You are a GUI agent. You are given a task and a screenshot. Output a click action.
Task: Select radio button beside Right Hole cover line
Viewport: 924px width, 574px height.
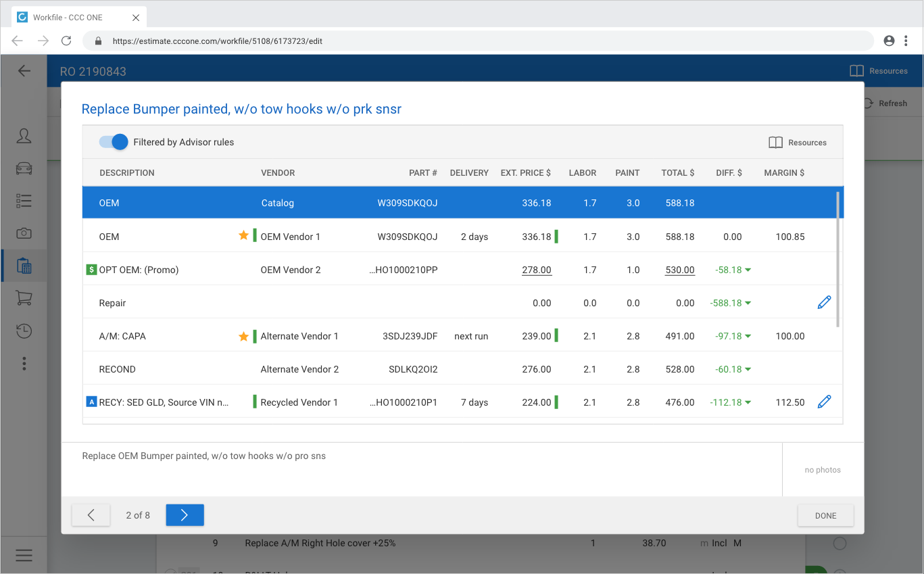(840, 544)
